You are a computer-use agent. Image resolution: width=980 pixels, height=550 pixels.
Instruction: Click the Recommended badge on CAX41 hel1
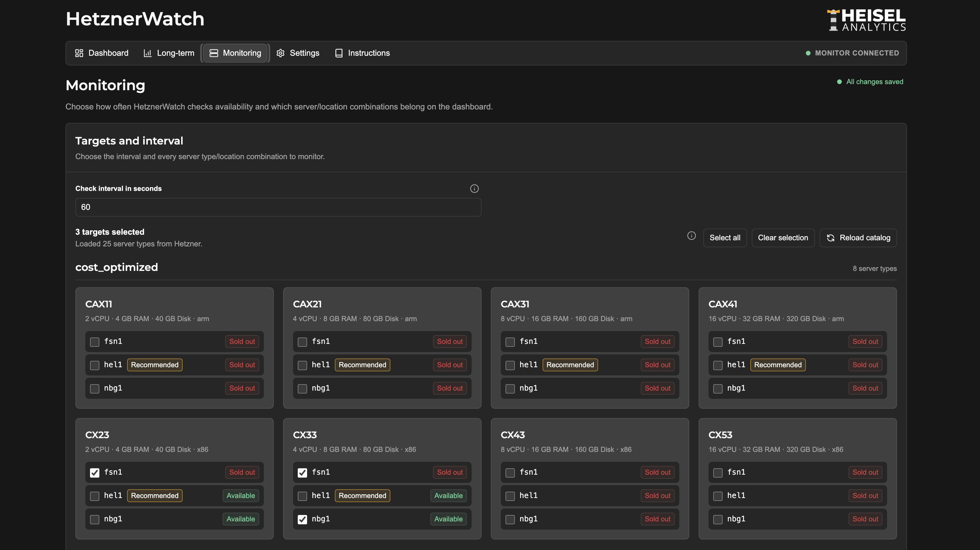click(x=778, y=365)
